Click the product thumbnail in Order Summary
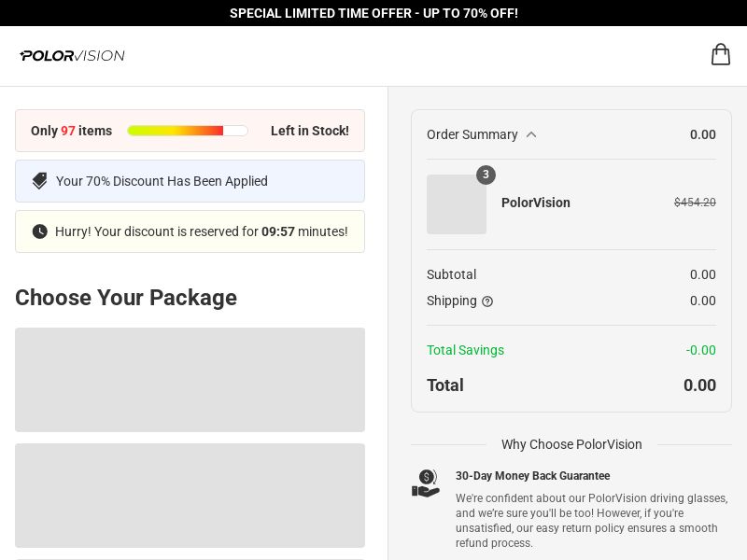Image resolution: width=747 pixels, height=560 pixels. pyautogui.click(x=456, y=204)
